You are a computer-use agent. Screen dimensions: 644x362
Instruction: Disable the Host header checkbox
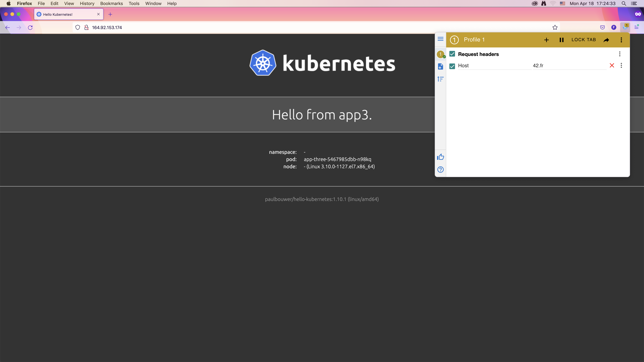tap(452, 66)
